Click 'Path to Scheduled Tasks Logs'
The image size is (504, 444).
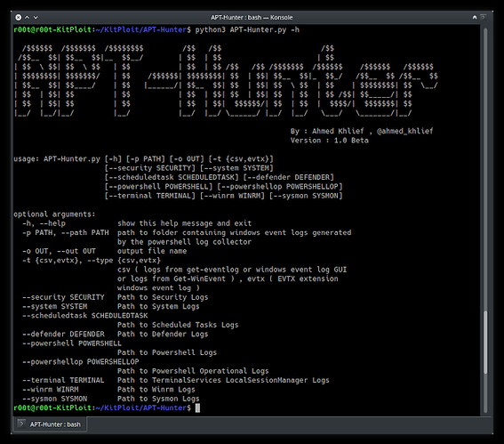178,325
